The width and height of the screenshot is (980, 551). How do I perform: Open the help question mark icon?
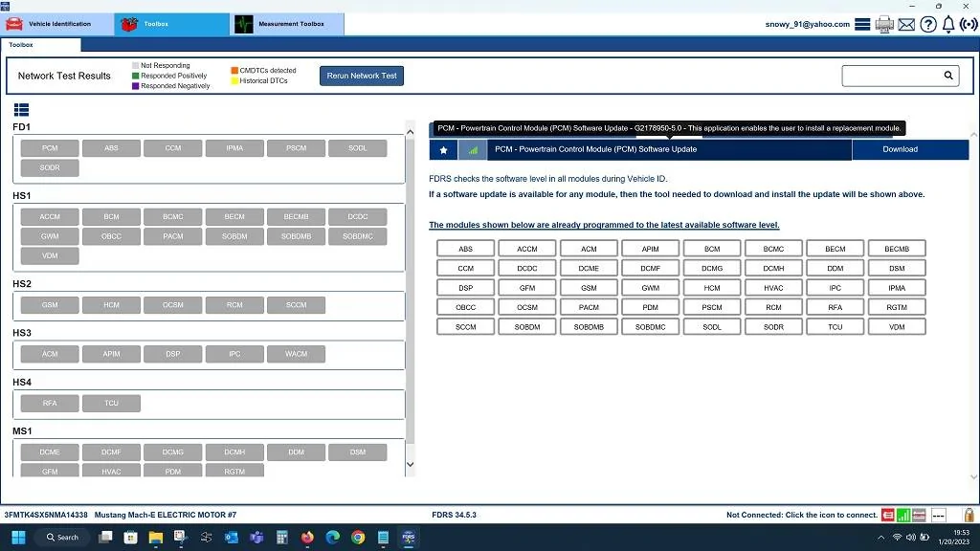(928, 24)
